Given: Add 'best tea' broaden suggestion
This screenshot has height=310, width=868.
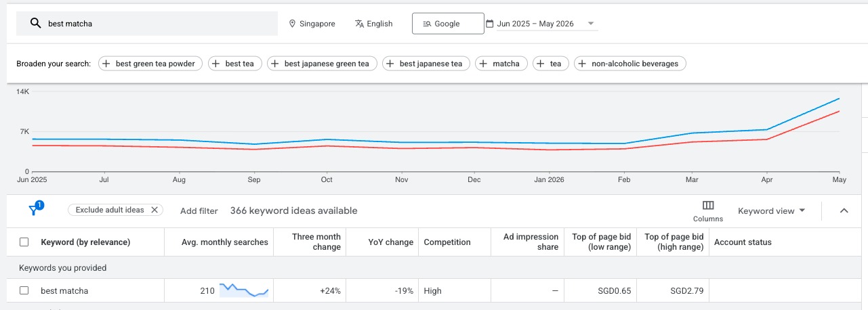Looking at the screenshot, I should point(234,64).
